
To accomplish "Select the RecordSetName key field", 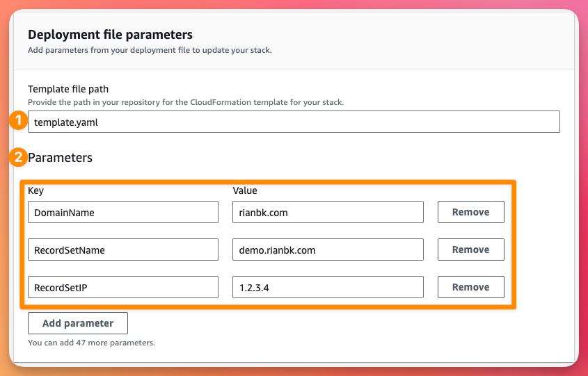I will [x=123, y=250].
